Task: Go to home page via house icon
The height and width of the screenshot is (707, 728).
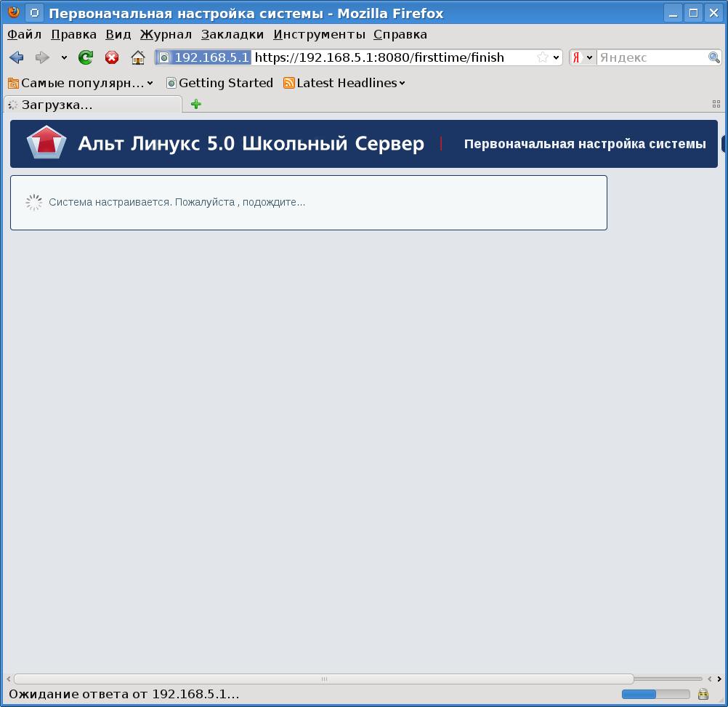Action: (138, 57)
